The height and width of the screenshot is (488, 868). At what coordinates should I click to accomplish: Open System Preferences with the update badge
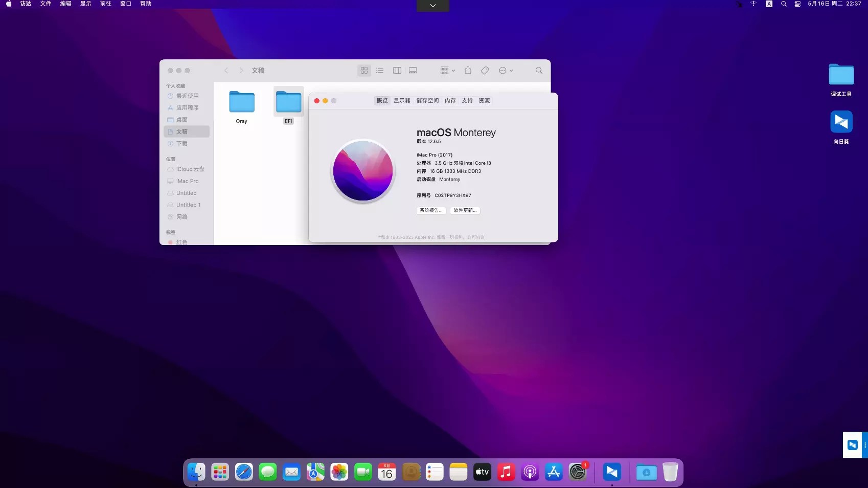point(577,472)
